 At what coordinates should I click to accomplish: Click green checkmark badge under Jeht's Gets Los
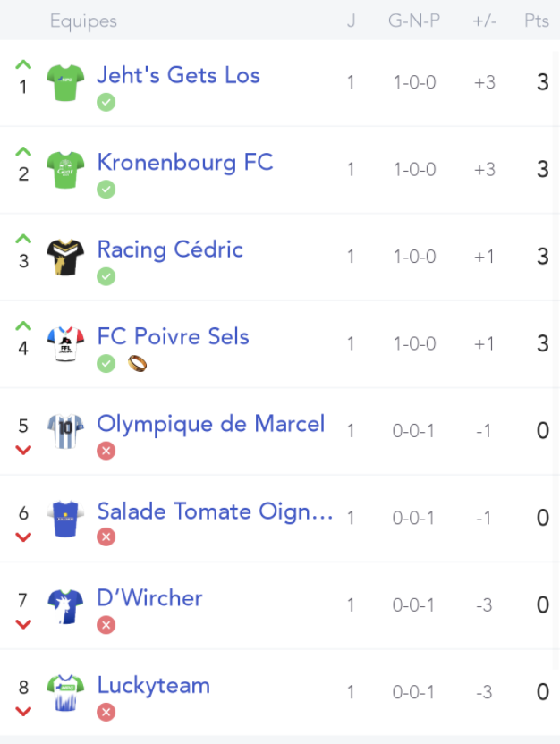click(106, 102)
